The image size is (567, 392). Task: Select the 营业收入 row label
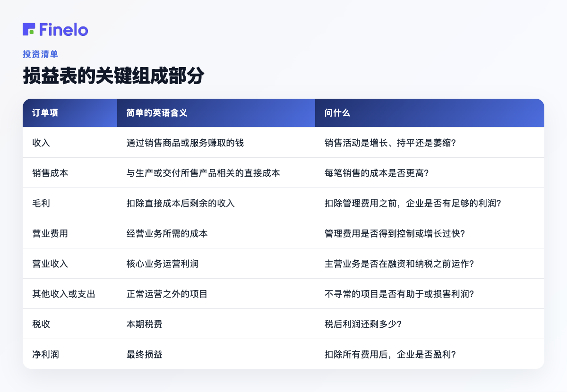point(50,264)
